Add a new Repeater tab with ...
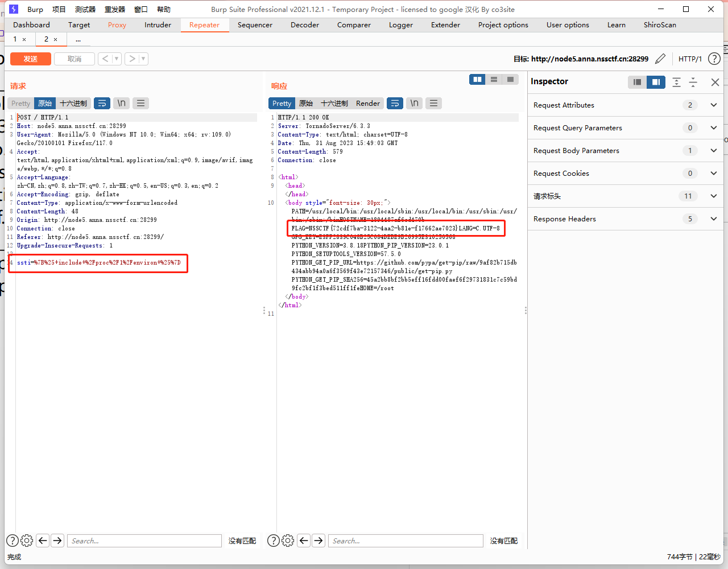 pos(78,39)
